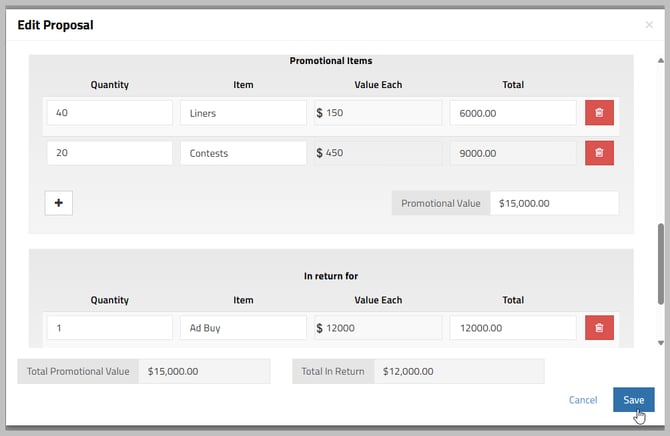This screenshot has width=670, height=436.
Task: Delete the Ad Buy row
Action: click(599, 327)
